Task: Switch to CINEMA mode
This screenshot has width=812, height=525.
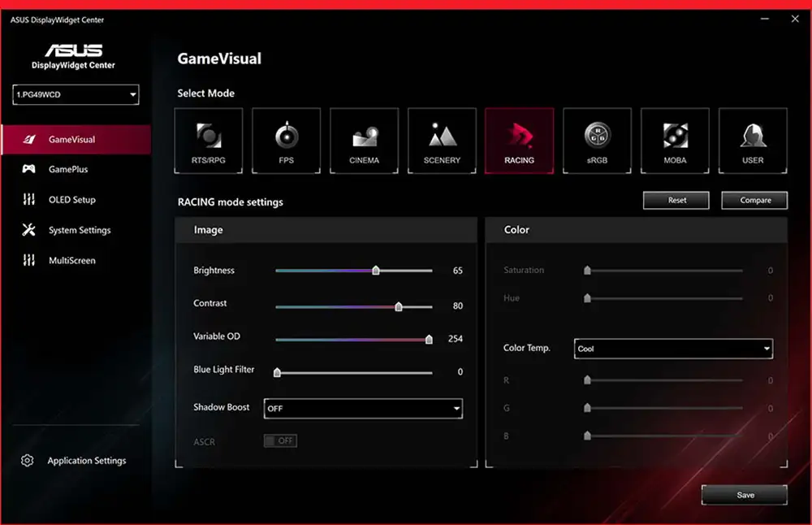Action: [x=364, y=141]
